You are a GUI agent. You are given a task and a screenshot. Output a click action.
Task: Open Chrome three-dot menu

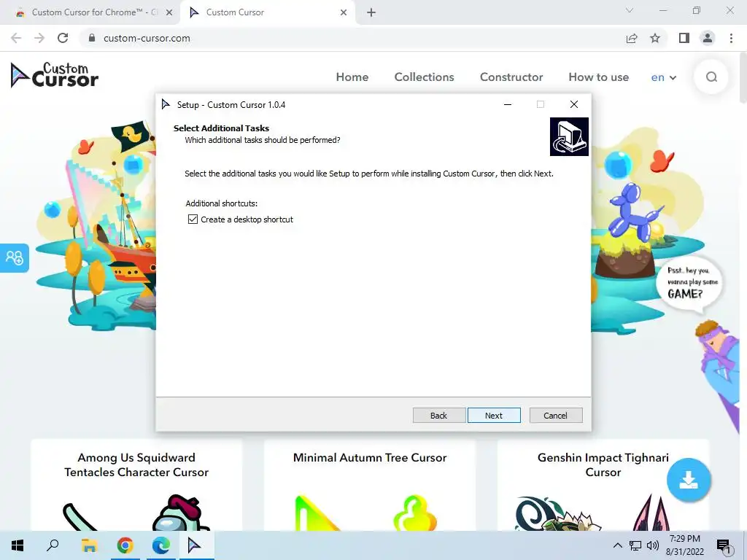(x=731, y=38)
